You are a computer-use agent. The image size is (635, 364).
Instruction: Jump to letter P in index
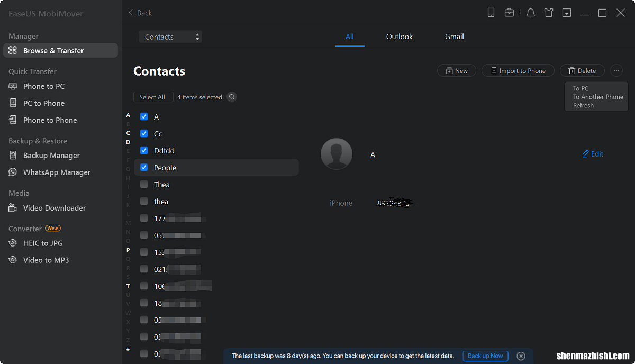point(128,250)
